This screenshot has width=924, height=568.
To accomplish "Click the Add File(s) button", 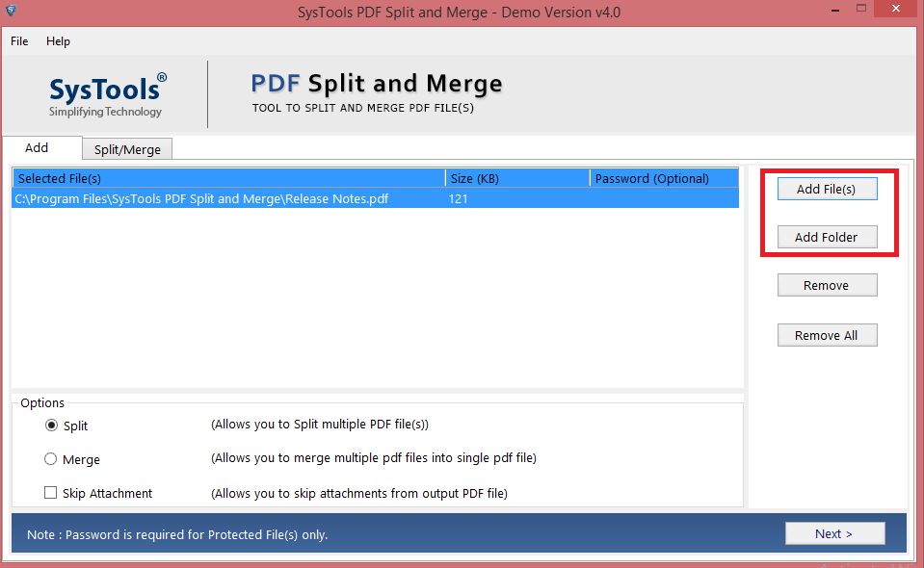I will pos(827,189).
